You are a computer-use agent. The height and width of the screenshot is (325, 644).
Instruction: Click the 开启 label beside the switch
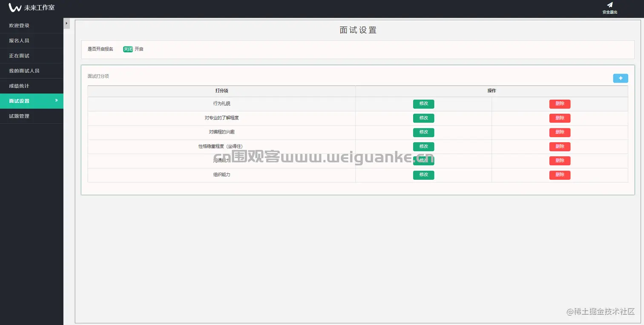139,49
